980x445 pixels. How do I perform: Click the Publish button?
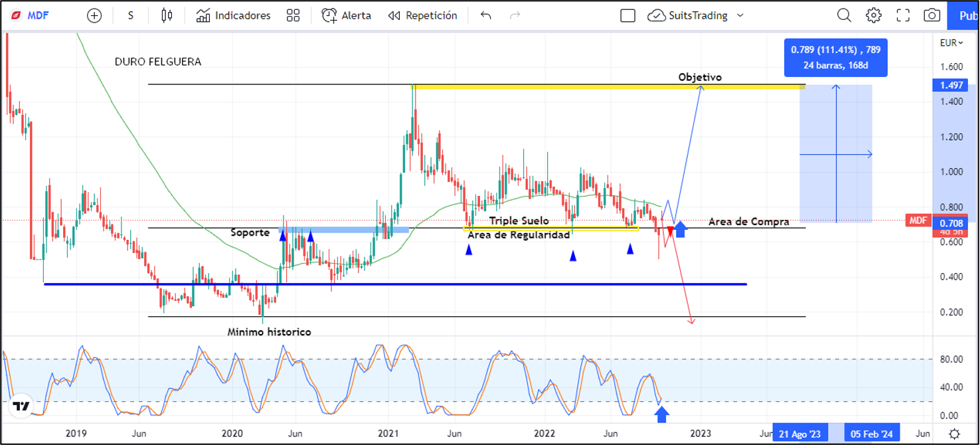point(966,15)
